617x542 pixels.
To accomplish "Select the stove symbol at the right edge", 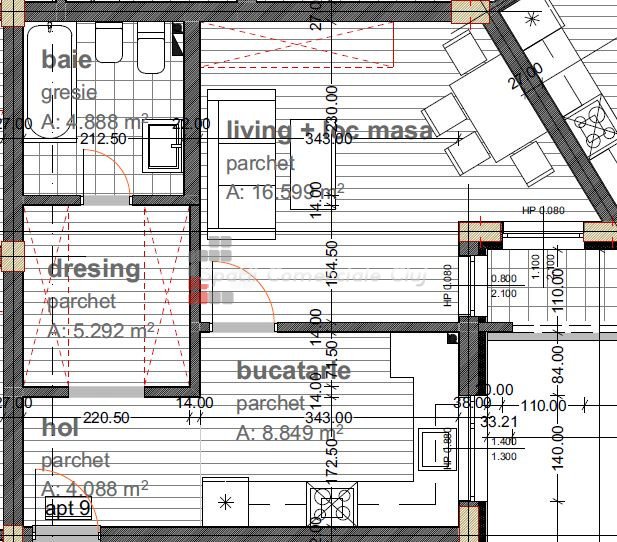I will (x=592, y=127).
